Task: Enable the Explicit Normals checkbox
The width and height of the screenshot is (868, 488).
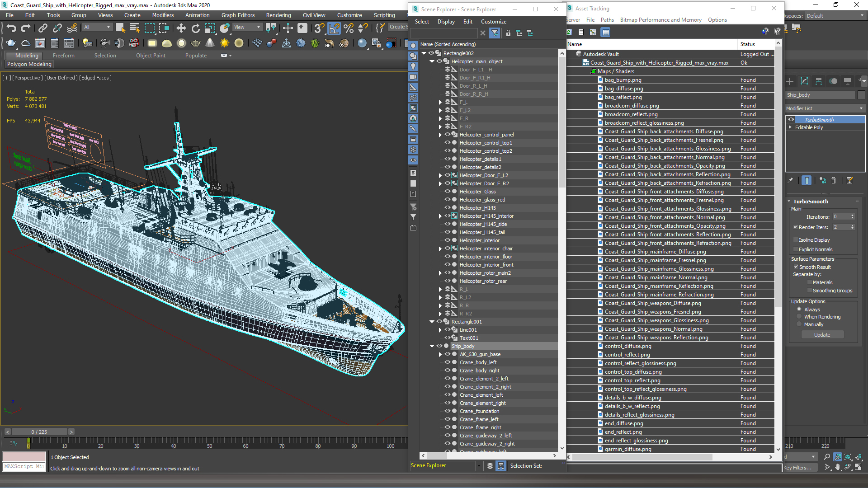Action: click(x=796, y=249)
